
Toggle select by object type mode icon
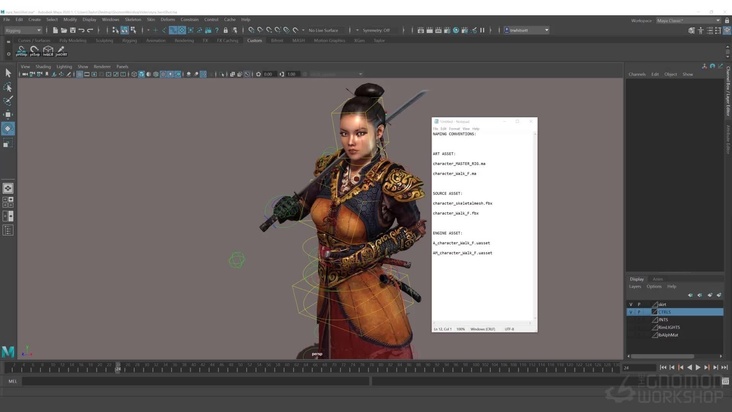[125, 30]
